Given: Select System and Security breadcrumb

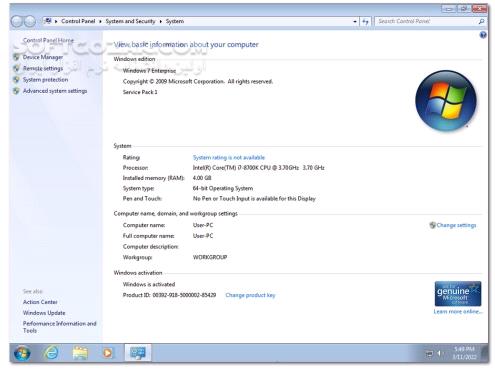Looking at the screenshot, I should pos(130,21).
